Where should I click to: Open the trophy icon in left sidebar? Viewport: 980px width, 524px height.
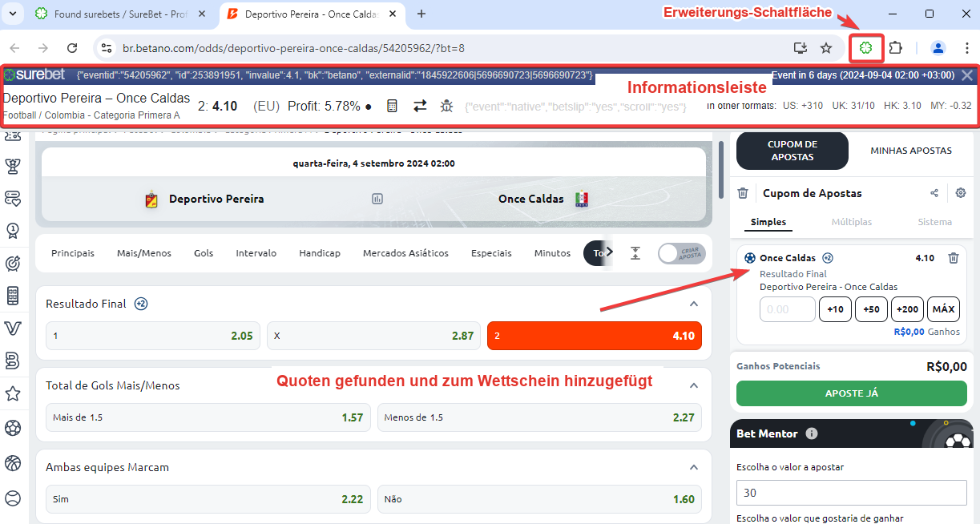(12, 166)
